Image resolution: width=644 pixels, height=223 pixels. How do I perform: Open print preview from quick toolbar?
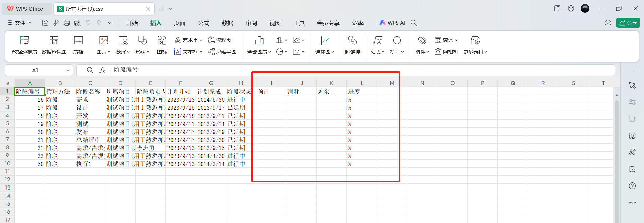[77, 23]
